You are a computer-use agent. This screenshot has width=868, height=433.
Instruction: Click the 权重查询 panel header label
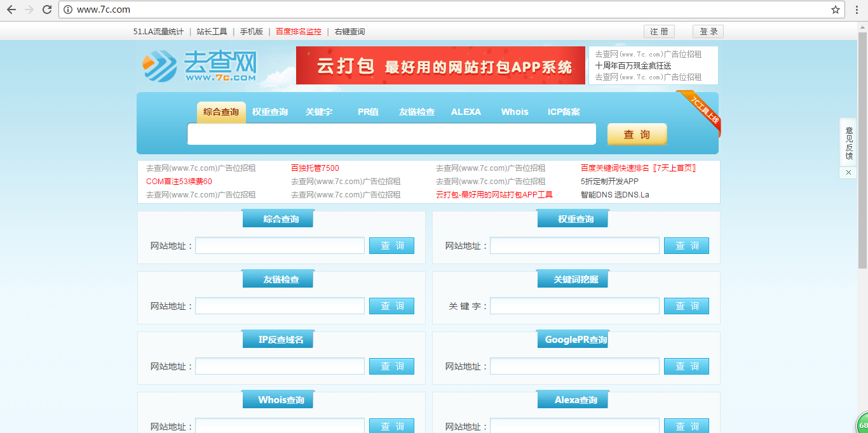point(573,219)
